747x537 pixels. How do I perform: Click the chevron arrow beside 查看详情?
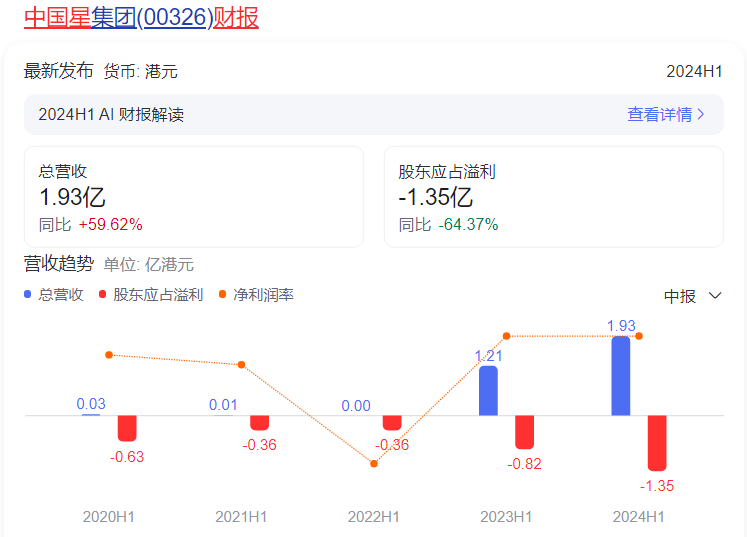[x=700, y=114]
